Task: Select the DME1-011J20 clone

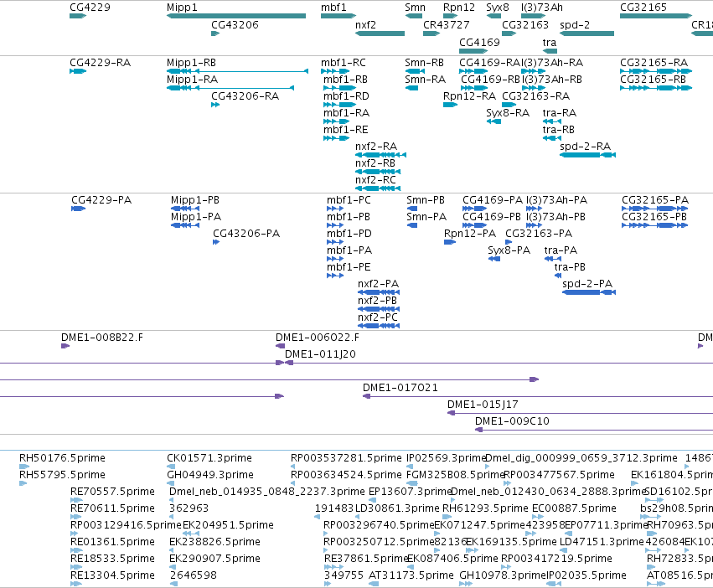Action: [x=499, y=363]
